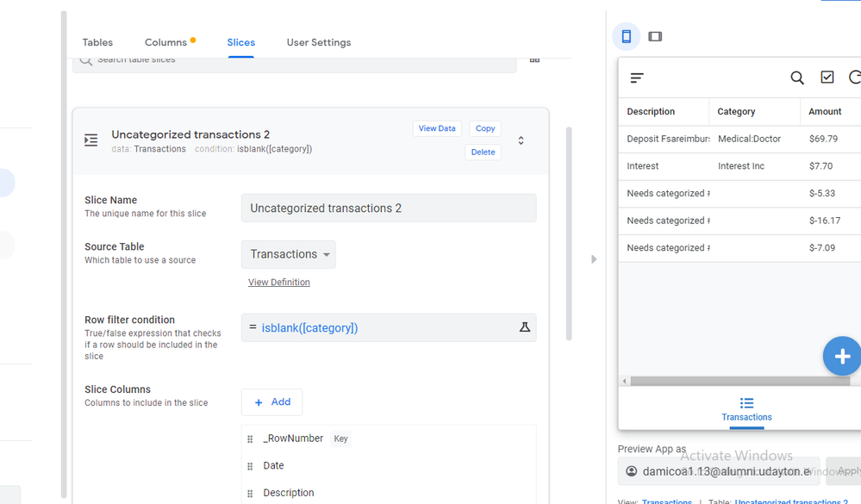Collapse the Uncategorized transactions 2 slice

coord(521,140)
